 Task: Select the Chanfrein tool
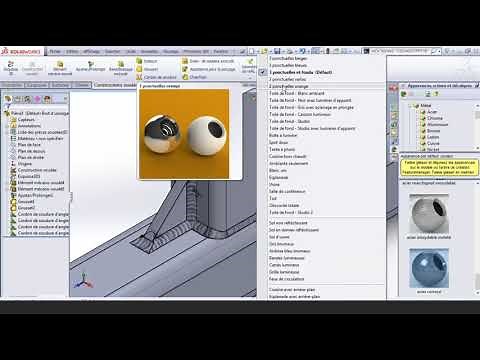point(194,77)
